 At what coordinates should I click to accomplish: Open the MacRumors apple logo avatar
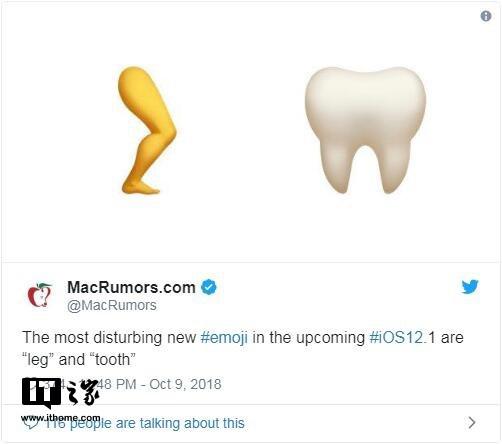pos(39,295)
